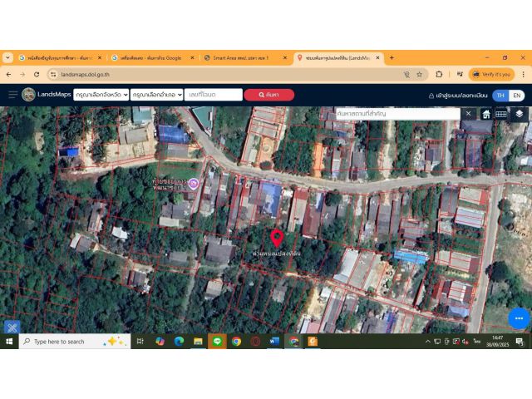Click the home icon on the map toolbar
The width and height of the screenshot is (532, 399).
point(486,114)
